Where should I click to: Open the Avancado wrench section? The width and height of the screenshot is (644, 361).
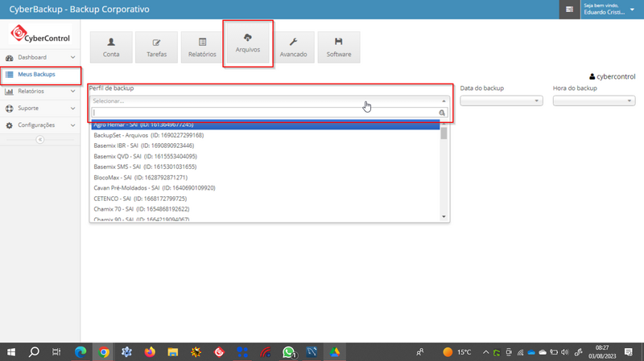click(293, 47)
